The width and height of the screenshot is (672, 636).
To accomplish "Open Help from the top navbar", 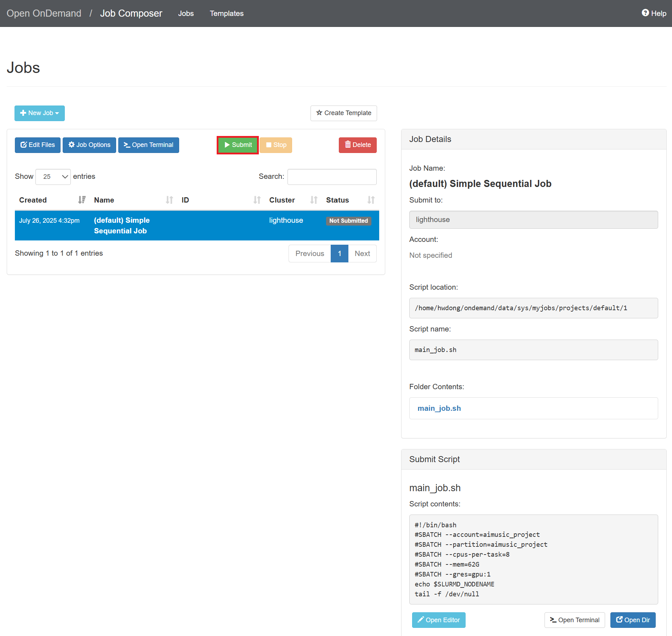I will [x=654, y=13].
